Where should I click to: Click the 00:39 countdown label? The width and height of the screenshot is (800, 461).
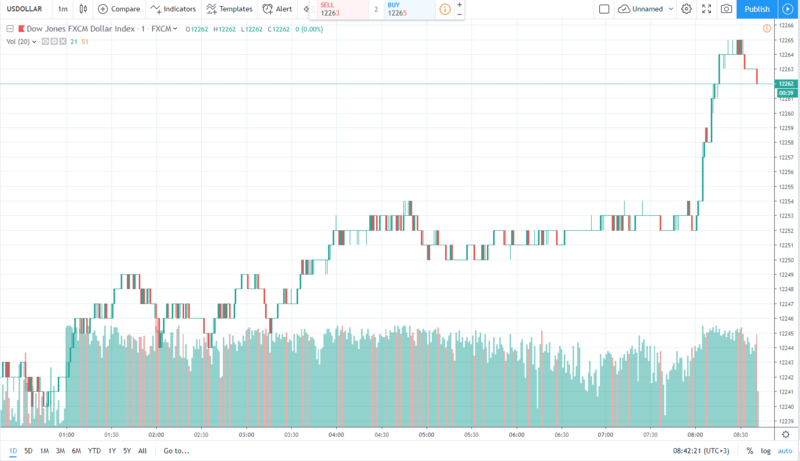pos(786,93)
